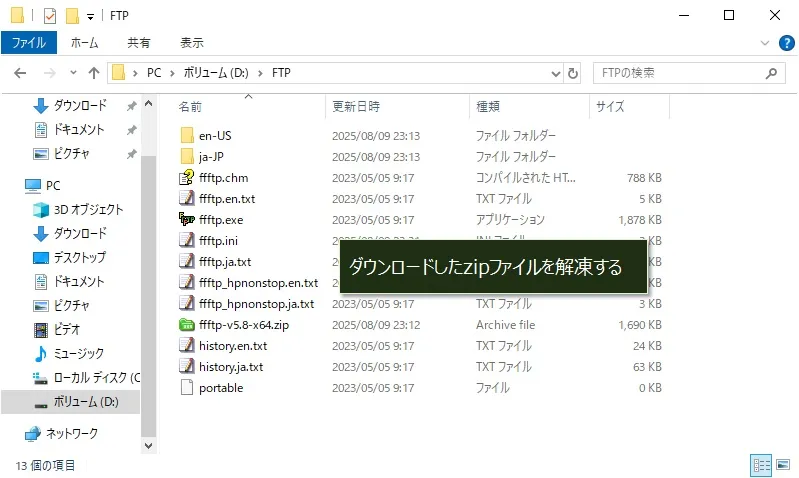Click the search magnifier icon
The height and width of the screenshot is (478, 799).
(x=771, y=73)
